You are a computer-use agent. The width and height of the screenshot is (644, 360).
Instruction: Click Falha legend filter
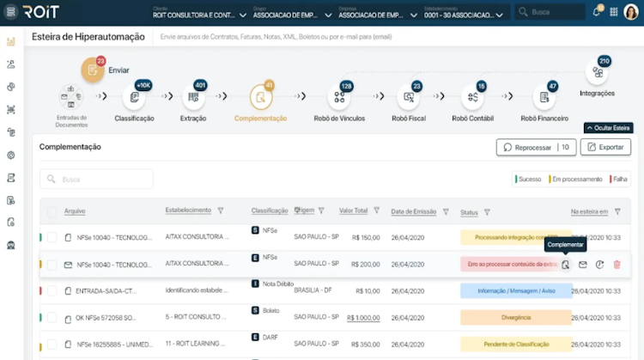(x=618, y=180)
